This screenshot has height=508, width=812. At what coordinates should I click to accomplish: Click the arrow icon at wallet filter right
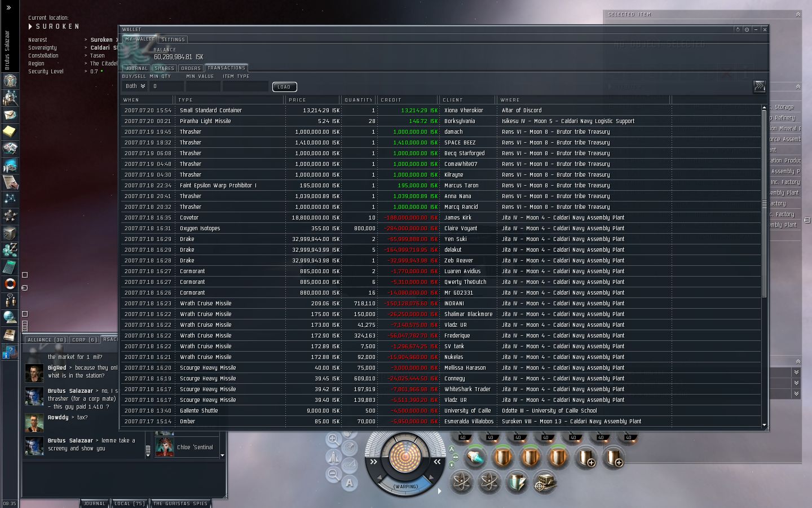(760, 86)
